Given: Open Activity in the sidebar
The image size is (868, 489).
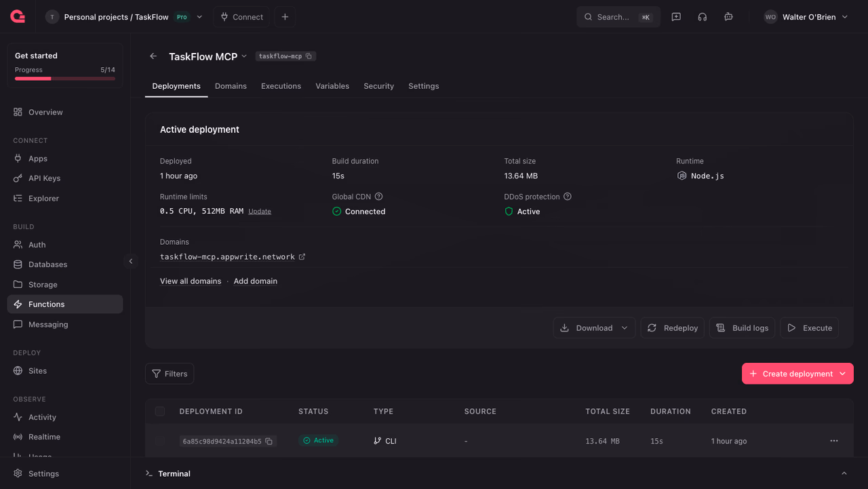Looking at the screenshot, I should [65, 418].
